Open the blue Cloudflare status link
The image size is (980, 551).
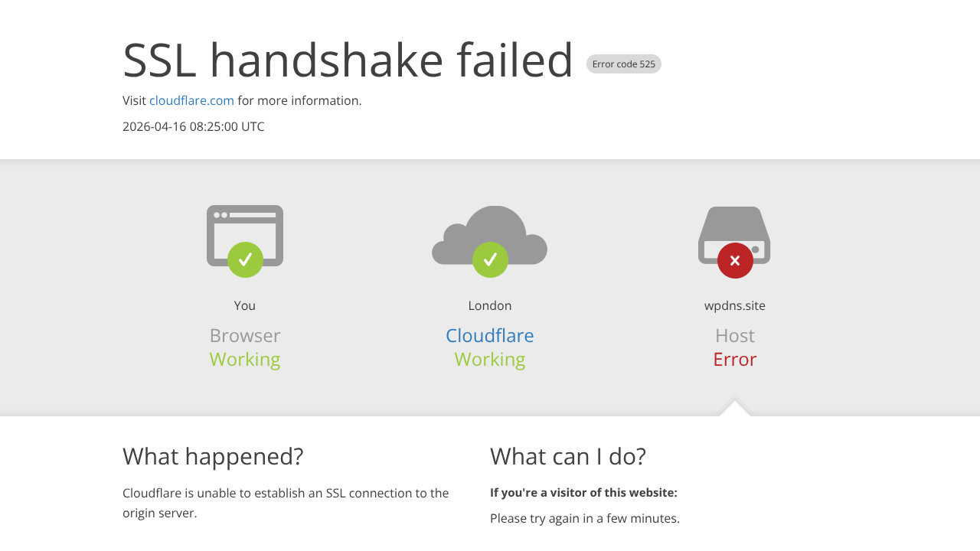(490, 335)
